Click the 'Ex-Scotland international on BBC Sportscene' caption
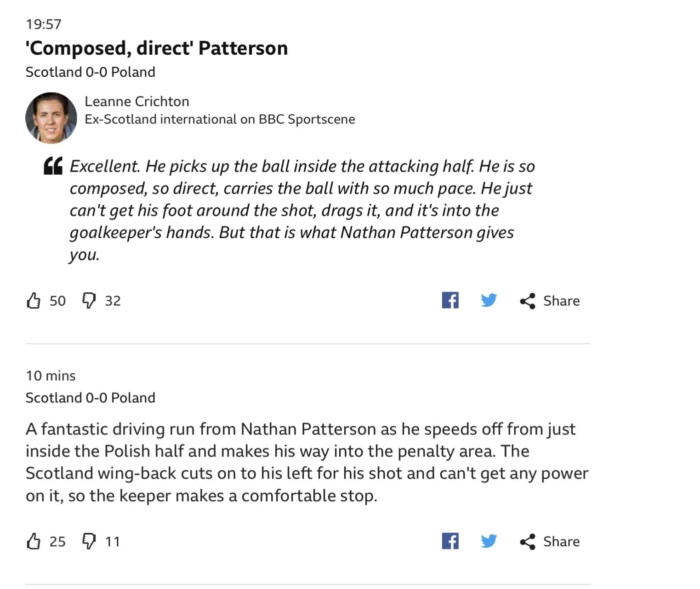The image size is (700, 589). click(x=220, y=119)
